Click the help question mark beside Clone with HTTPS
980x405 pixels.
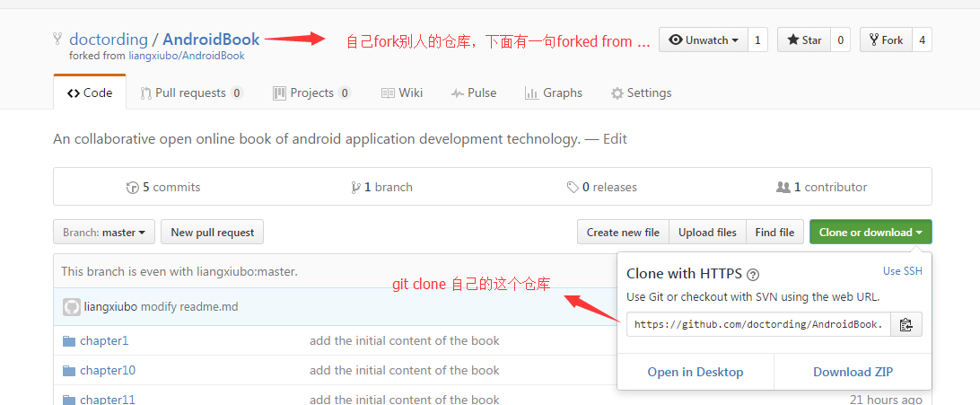coord(753,275)
